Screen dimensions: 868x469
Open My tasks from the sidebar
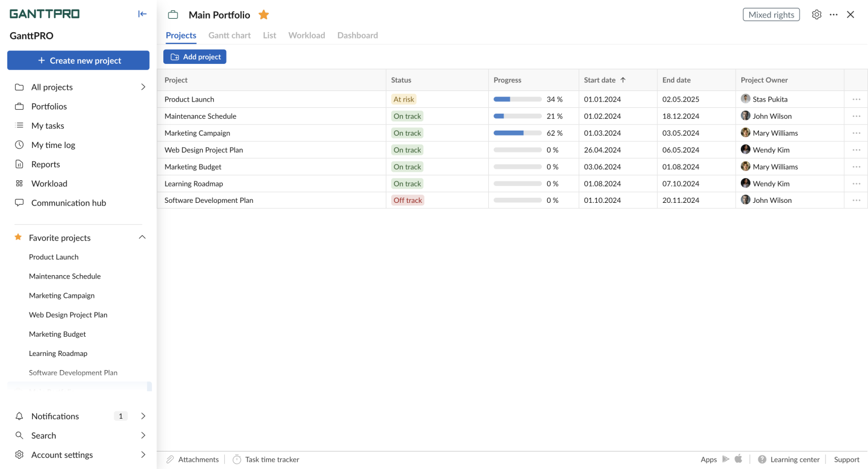(47, 125)
